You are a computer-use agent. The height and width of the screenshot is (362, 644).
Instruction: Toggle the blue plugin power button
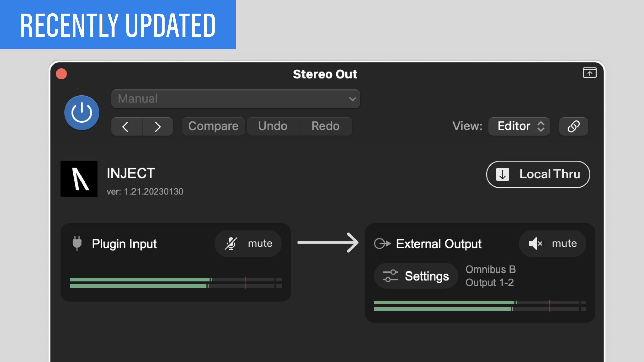coord(82,113)
